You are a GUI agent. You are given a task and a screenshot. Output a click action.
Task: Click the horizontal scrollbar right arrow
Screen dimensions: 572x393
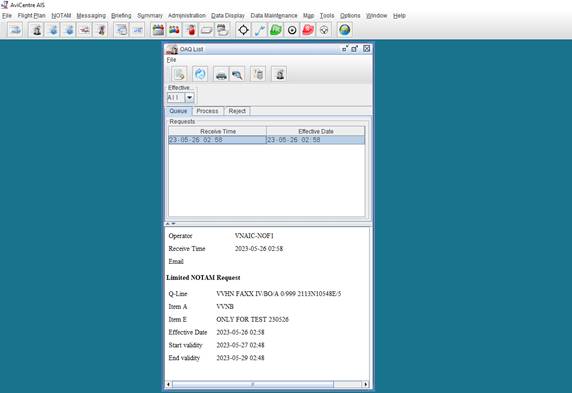(x=366, y=384)
